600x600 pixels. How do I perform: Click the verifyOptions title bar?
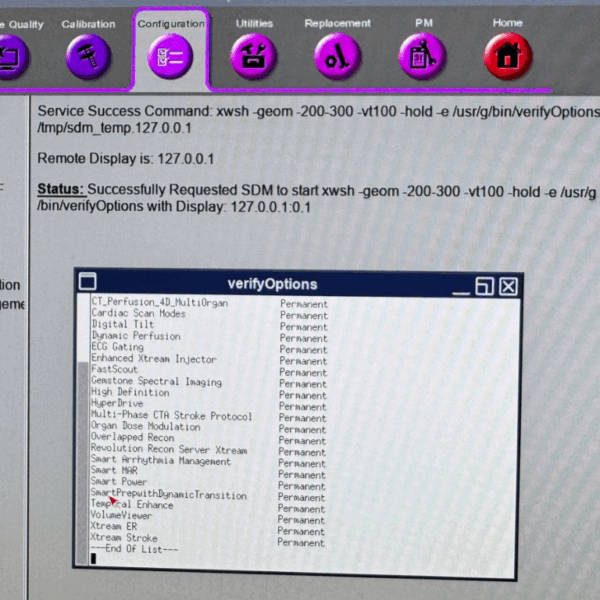(x=272, y=284)
